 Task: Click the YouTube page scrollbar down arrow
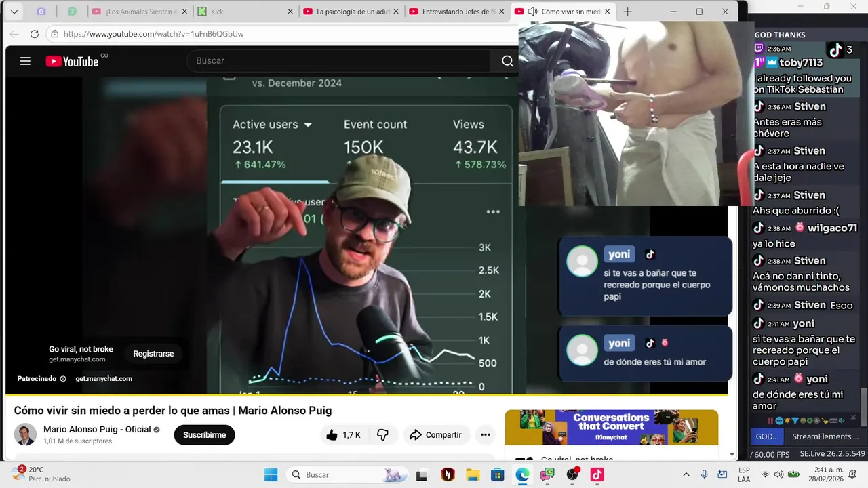[x=732, y=455]
